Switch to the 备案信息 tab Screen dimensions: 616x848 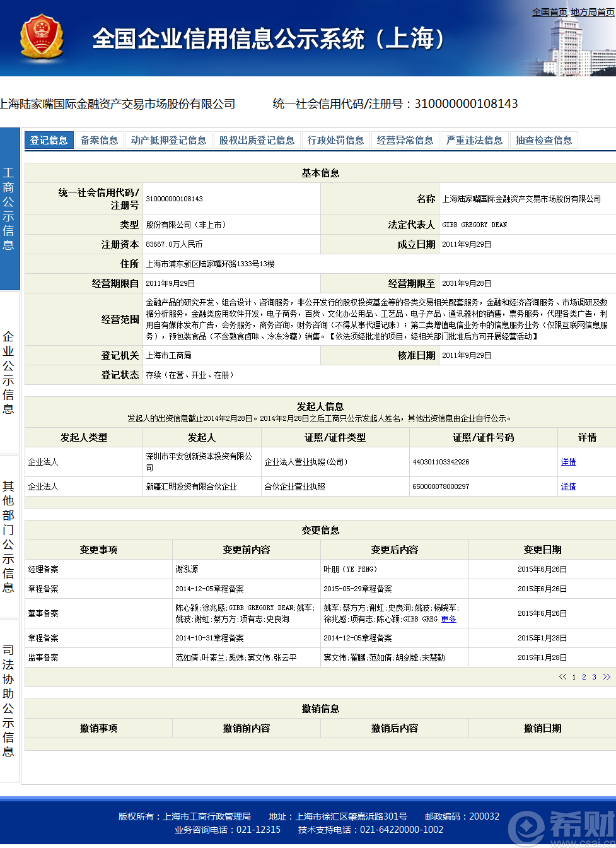coord(99,140)
